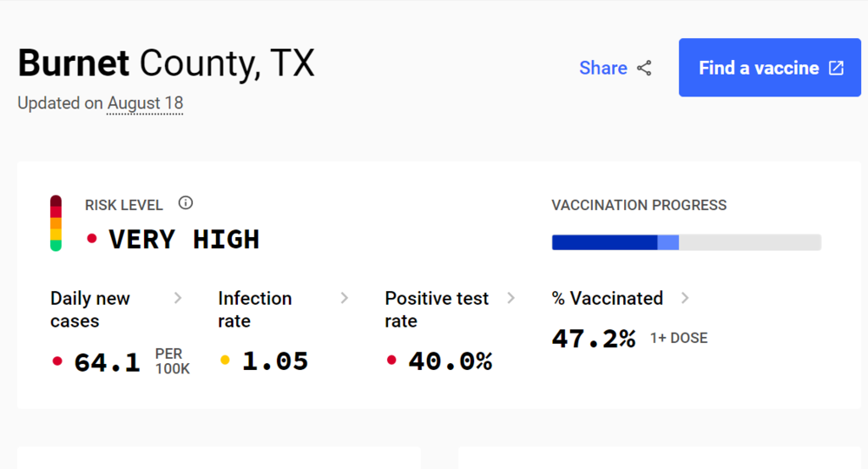Expand the Infection rate chevron
Image resolution: width=868 pixels, height=469 pixels.
pyautogui.click(x=345, y=298)
